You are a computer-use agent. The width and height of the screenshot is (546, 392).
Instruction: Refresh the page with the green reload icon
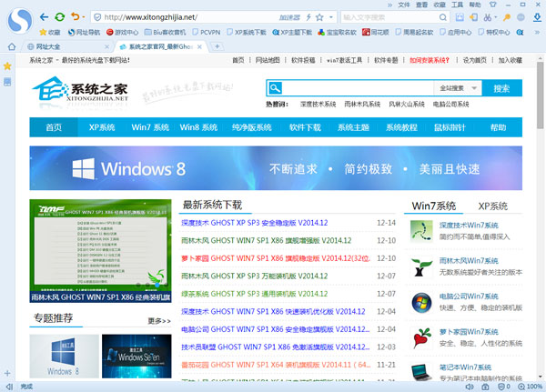[60, 16]
